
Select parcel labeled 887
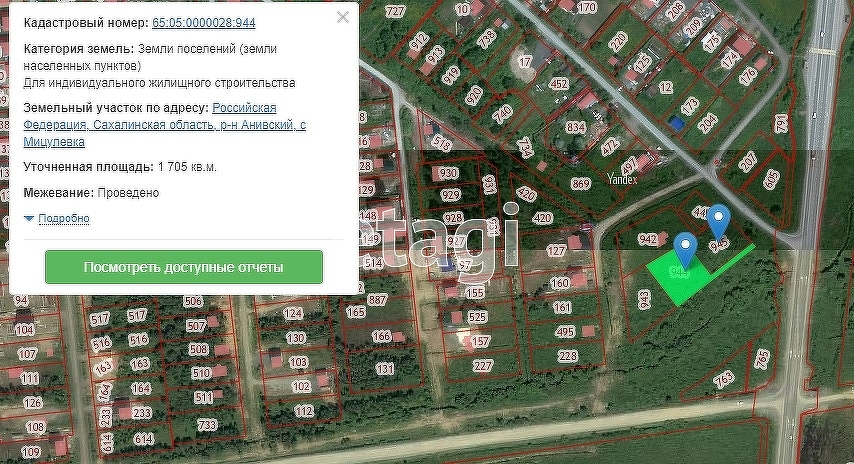(377, 300)
